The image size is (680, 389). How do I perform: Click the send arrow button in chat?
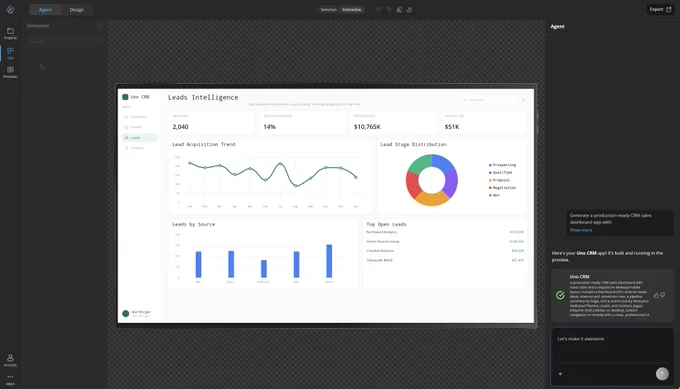click(662, 374)
